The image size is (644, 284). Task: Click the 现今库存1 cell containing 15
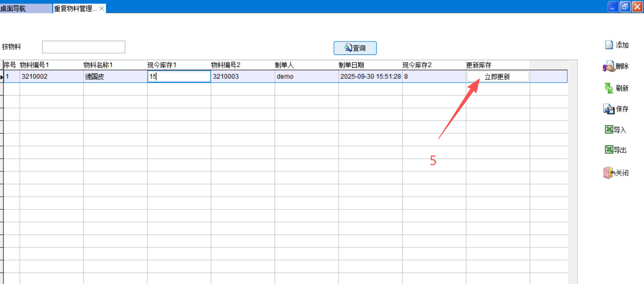click(179, 76)
